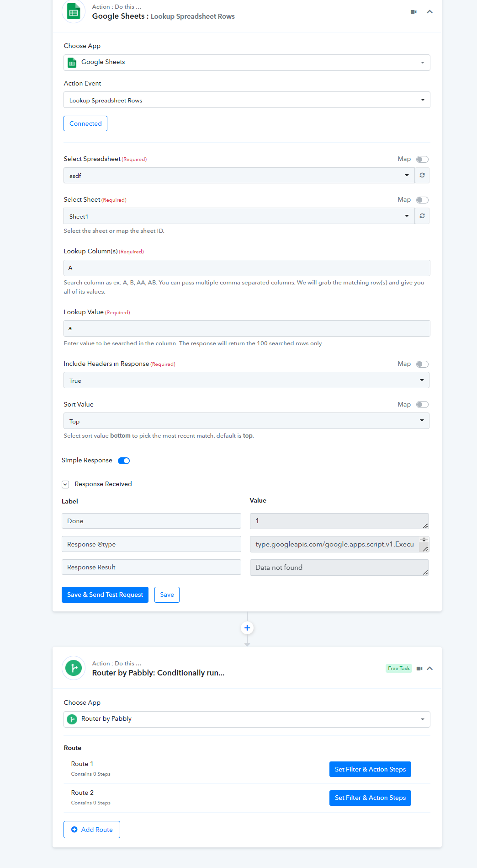Click the Google Sheets logo icon in header
The height and width of the screenshot is (868, 477).
point(74,12)
